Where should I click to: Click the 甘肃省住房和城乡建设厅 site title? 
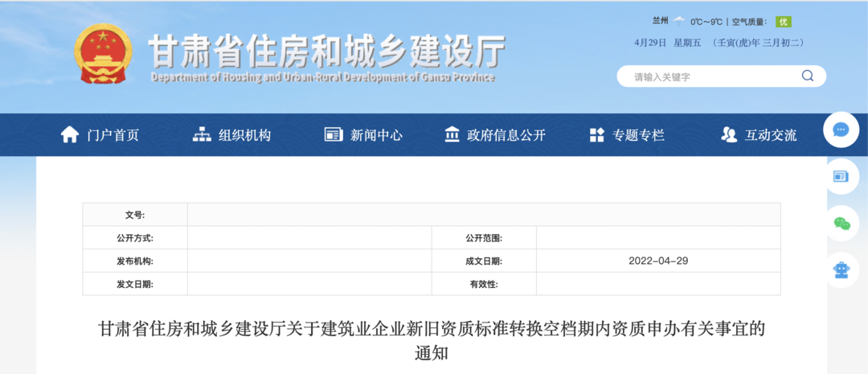click(325, 52)
